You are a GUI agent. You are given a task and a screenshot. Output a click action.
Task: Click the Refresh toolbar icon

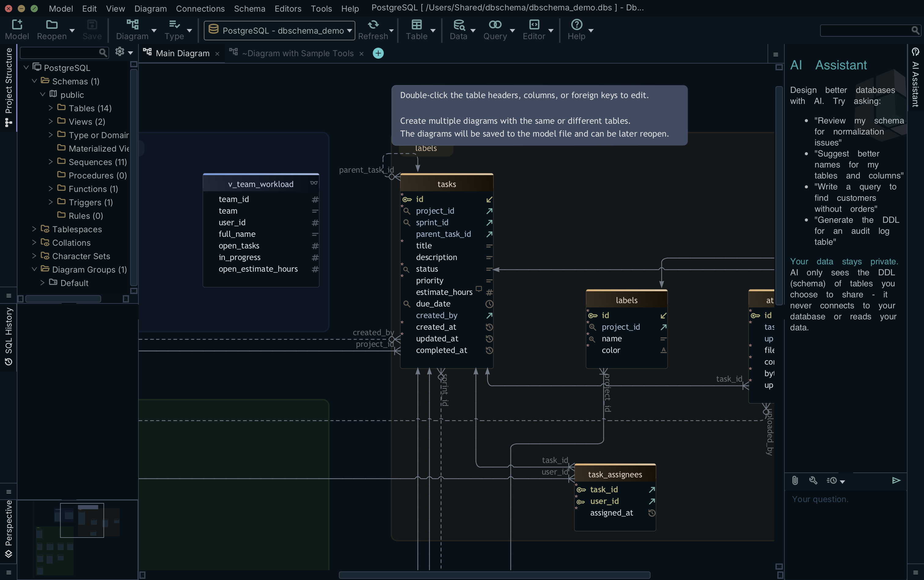point(373,25)
